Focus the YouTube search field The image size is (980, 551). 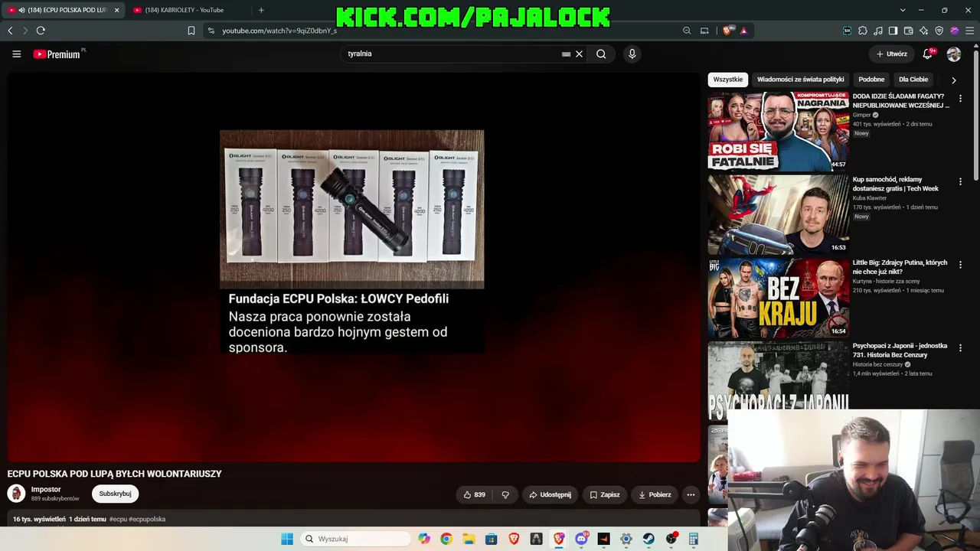[452, 54]
